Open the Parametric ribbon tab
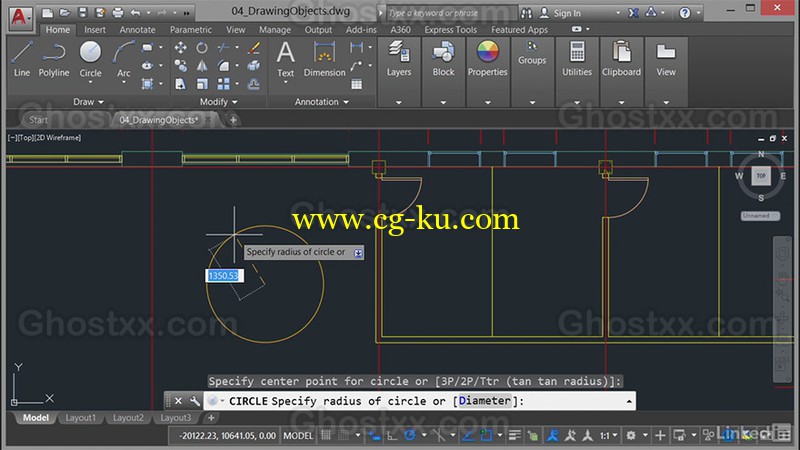This screenshot has height=450, width=800. (190, 30)
